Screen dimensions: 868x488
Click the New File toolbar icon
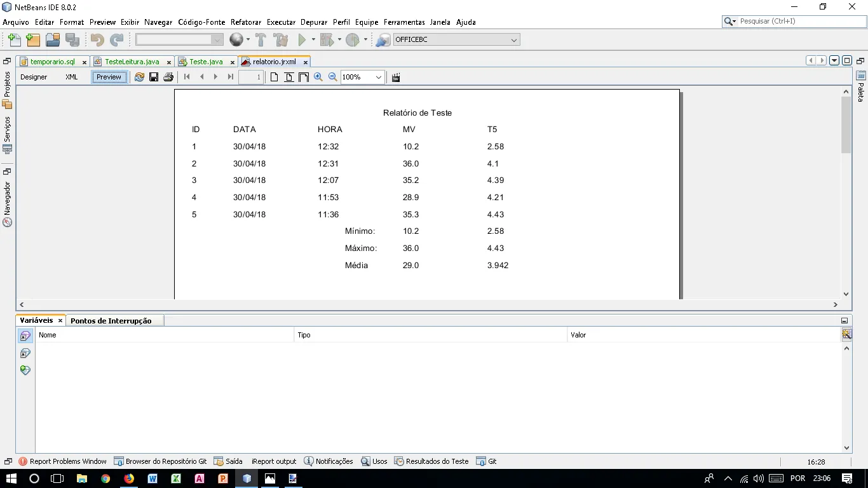coord(14,40)
